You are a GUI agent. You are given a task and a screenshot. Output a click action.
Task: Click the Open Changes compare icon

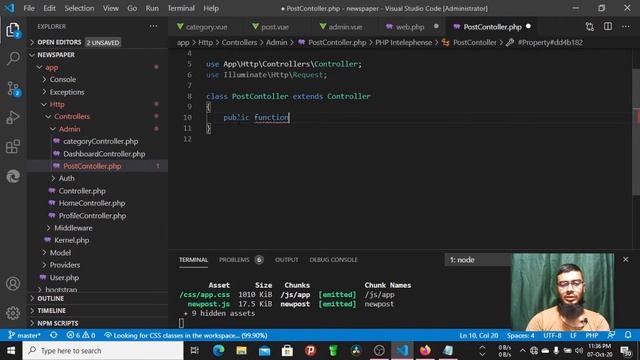tap(590, 27)
